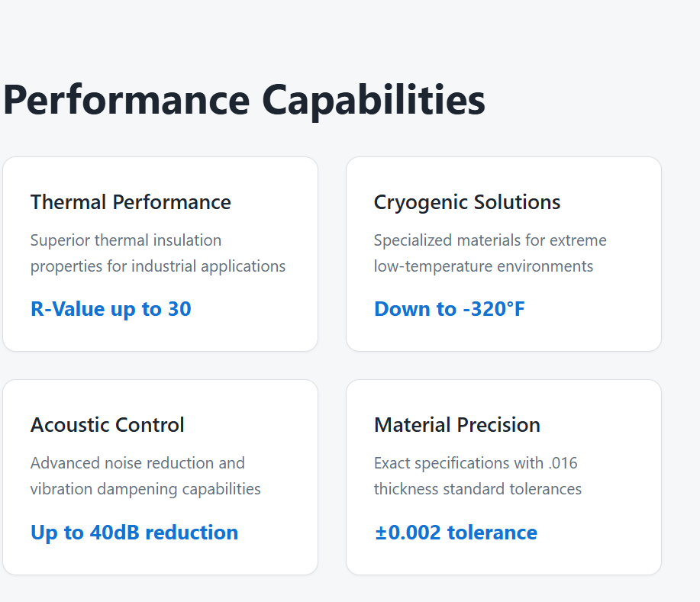
Task: Click the 'properties for industrial applications' text line
Action: [x=158, y=266]
